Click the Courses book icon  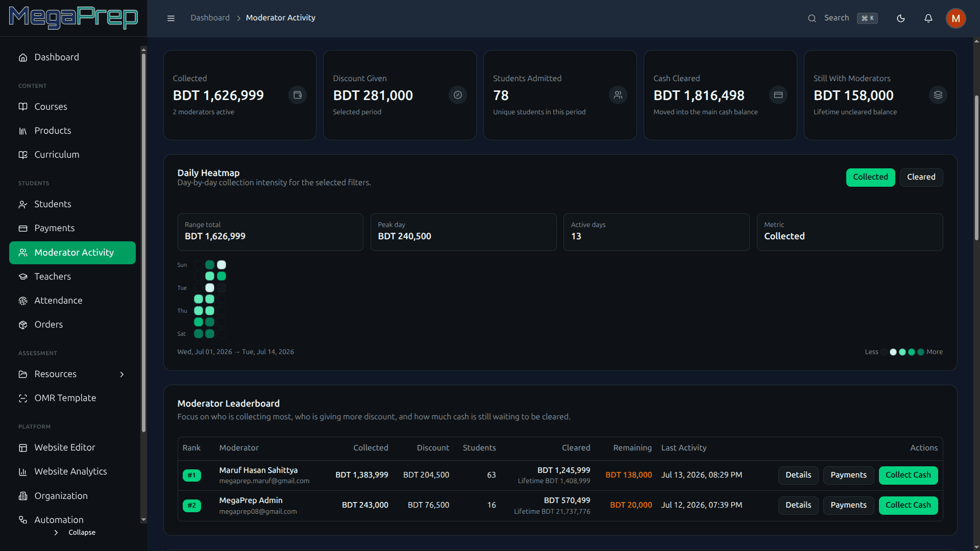coord(23,107)
